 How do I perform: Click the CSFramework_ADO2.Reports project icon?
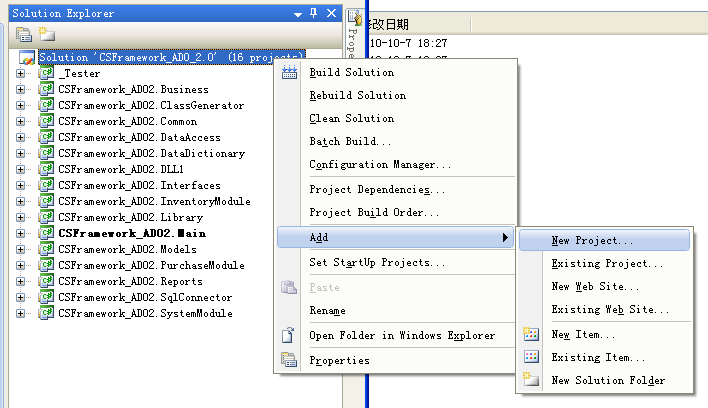click(46, 281)
